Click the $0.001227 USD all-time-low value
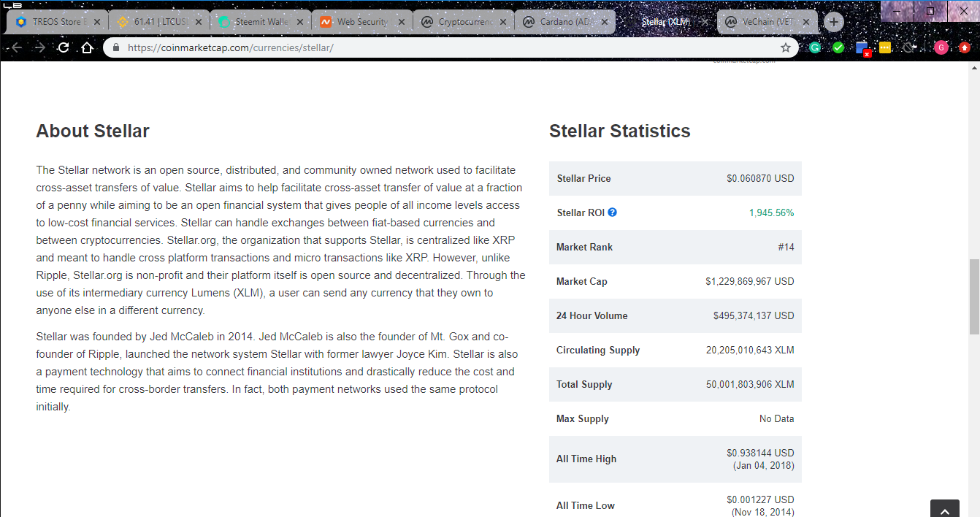The height and width of the screenshot is (517, 980). [x=760, y=499]
